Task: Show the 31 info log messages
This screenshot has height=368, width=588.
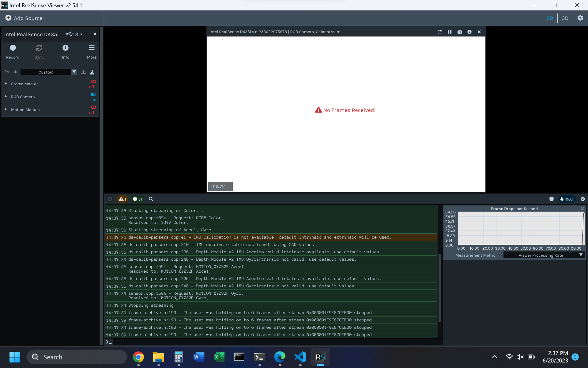Action: point(137,199)
